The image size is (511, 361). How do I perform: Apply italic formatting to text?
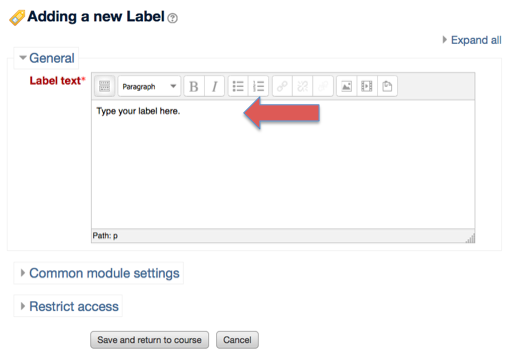click(x=214, y=86)
